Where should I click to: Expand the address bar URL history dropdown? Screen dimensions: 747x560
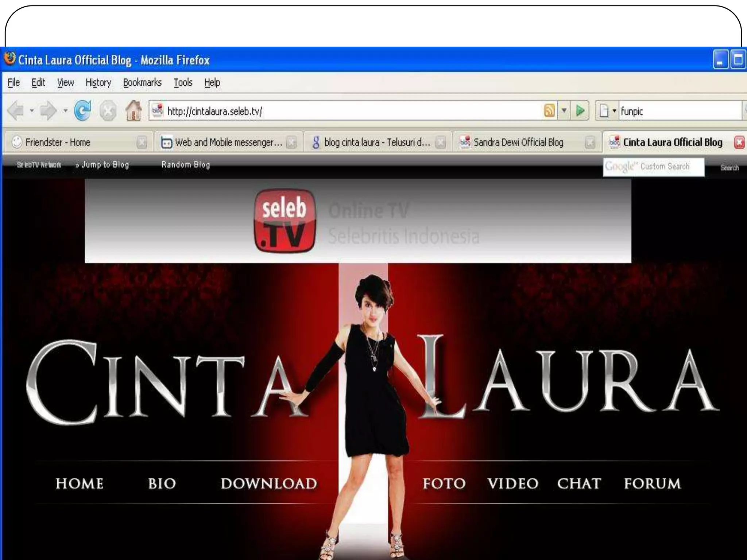[564, 110]
